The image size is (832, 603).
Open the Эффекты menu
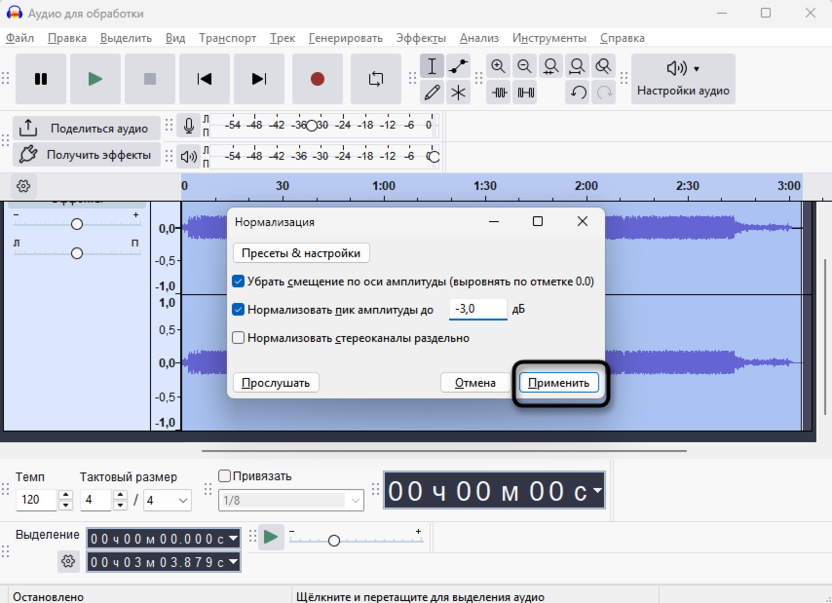pos(421,38)
